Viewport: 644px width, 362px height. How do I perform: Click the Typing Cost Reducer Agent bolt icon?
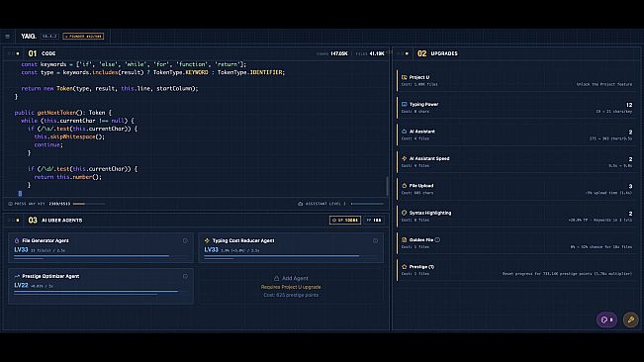[x=207, y=240]
